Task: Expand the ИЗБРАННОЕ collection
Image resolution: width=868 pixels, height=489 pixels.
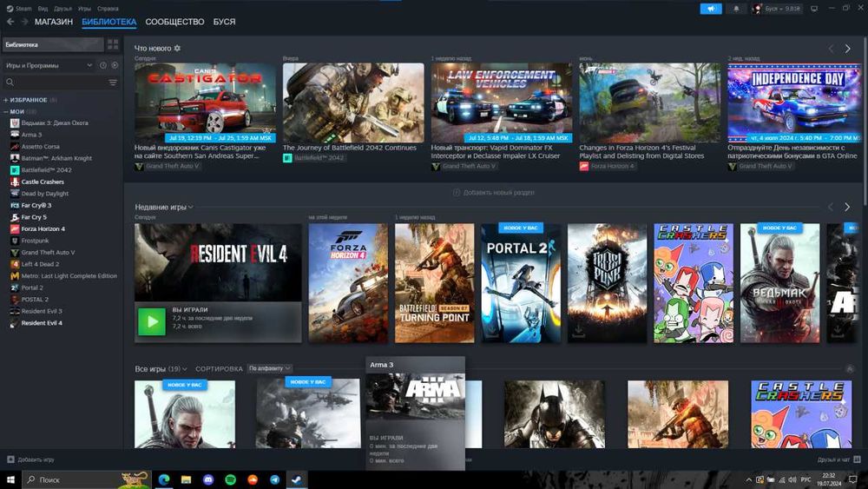Action: [30, 100]
